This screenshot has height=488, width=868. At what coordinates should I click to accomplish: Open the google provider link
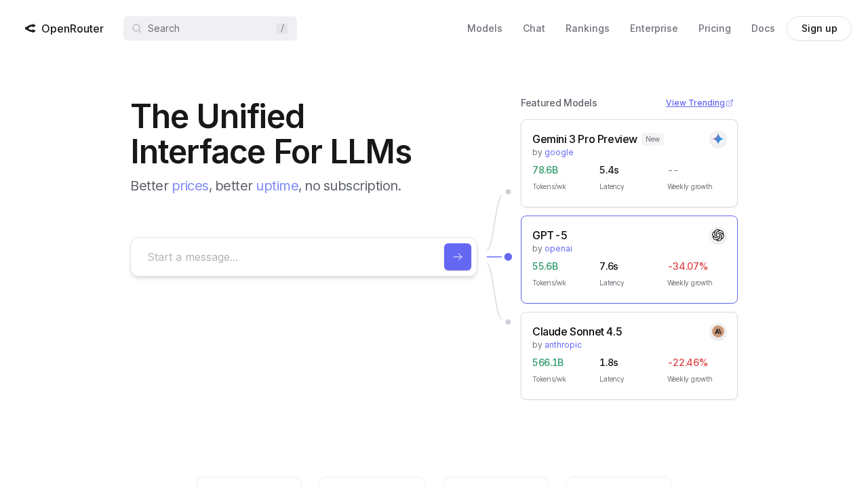coord(559,152)
